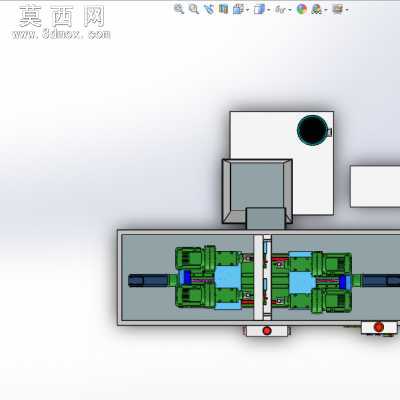
Task: Select the red button on the center control box
Action: coord(267,331)
